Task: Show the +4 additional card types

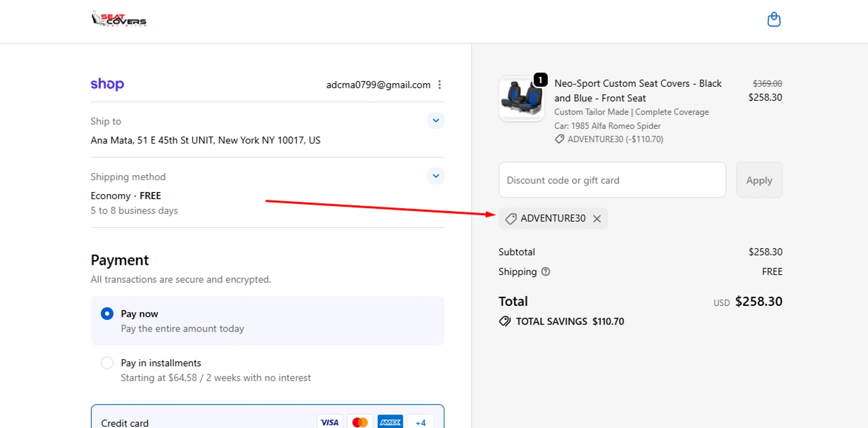Action: pos(421,422)
